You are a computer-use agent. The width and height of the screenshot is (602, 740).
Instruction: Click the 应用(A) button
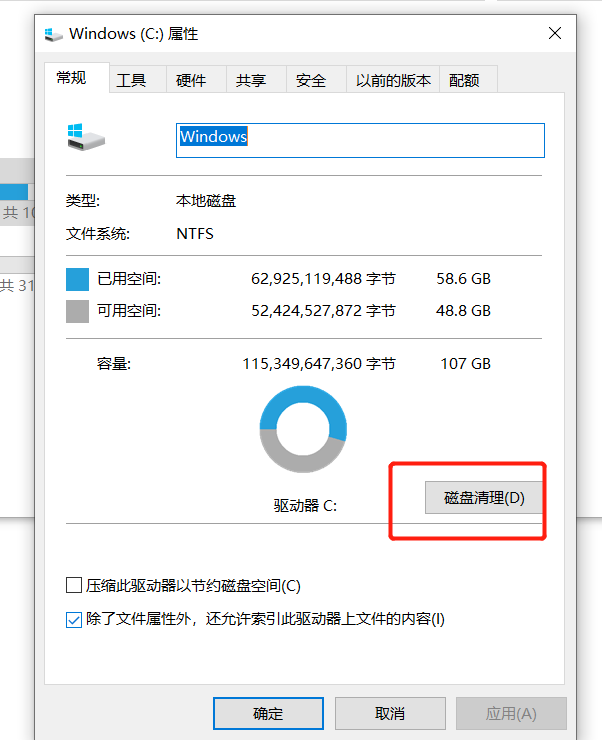click(511, 713)
